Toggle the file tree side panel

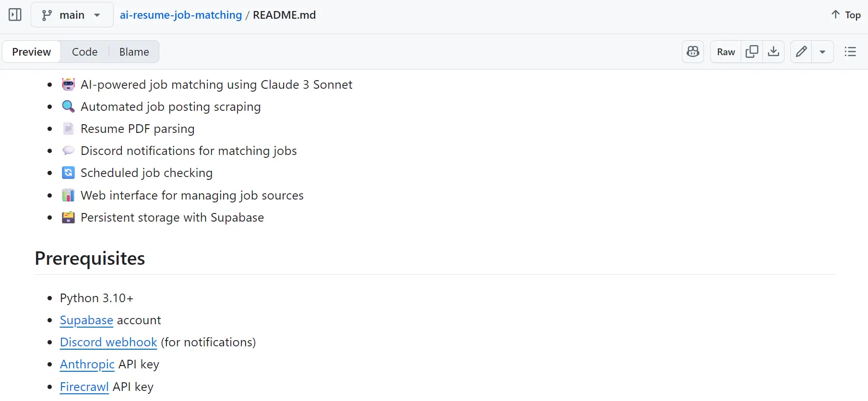point(15,14)
